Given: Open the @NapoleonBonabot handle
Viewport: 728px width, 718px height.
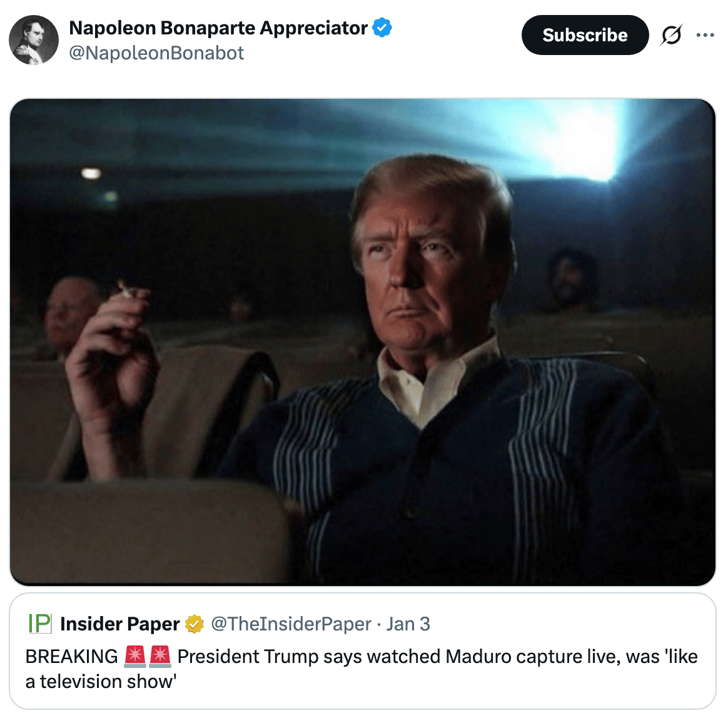Looking at the screenshot, I should 156,53.
